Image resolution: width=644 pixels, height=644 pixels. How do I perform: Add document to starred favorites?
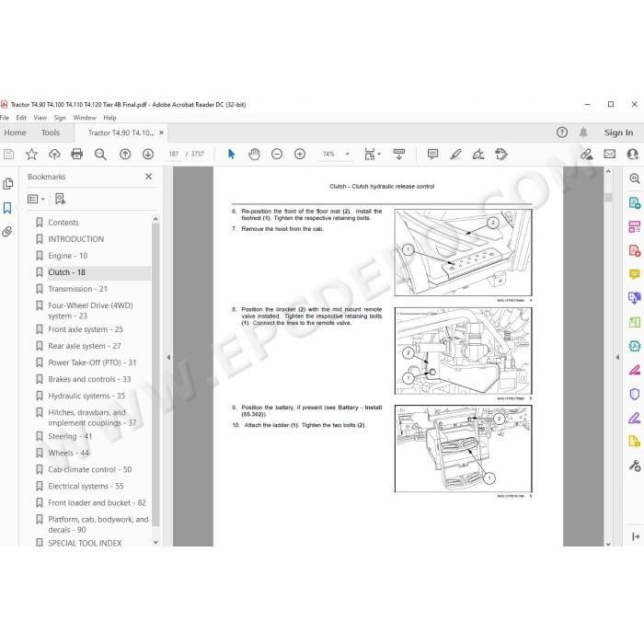pos(31,154)
